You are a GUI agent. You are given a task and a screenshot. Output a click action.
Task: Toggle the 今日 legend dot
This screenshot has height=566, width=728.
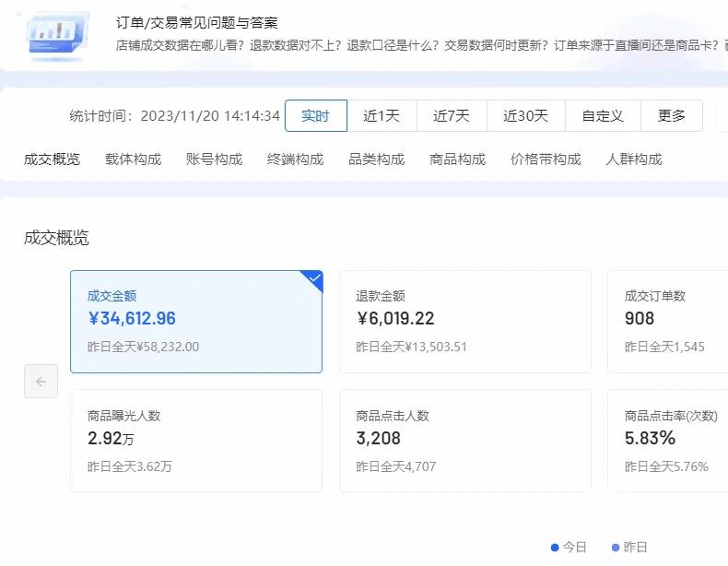tap(555, 548)
